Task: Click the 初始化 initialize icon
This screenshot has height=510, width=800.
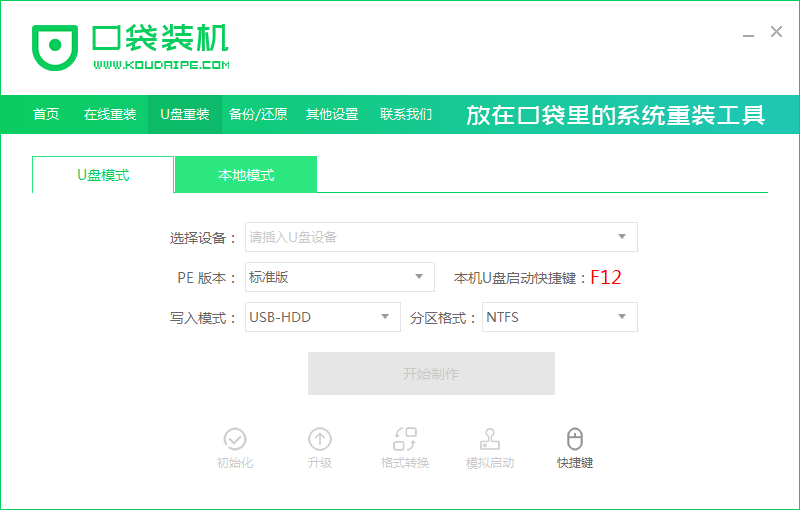Action: [235, 440]
